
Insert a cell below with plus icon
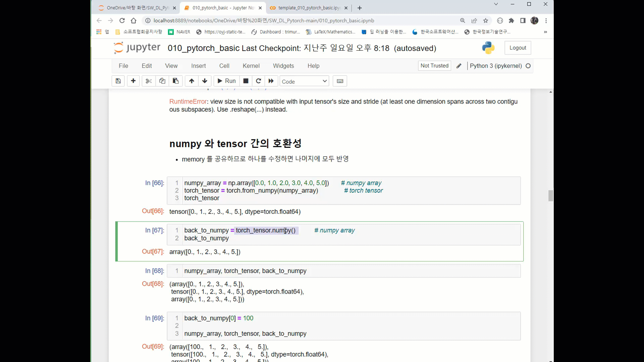133,81
